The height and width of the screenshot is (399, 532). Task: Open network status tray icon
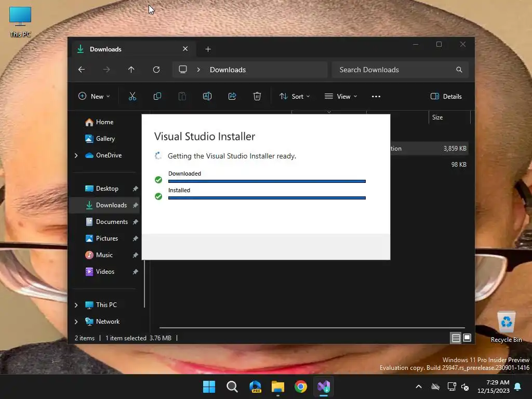451,387
